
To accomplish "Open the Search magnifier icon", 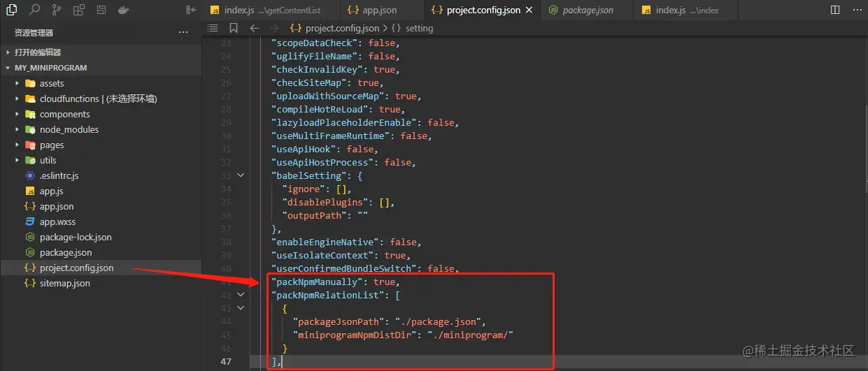I will [x=34, y=10].
